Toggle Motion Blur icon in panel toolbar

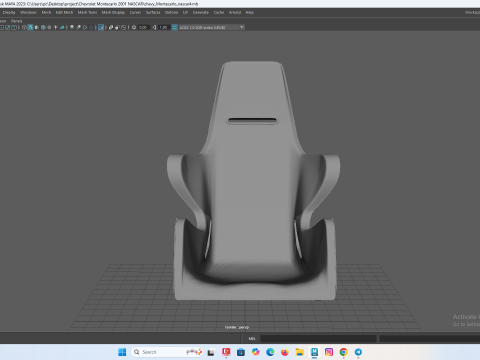pos(78,27)
